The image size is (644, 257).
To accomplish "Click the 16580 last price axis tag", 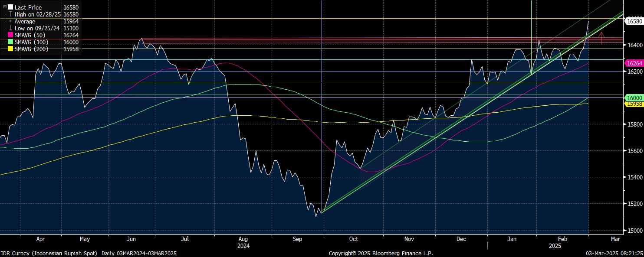I will coord(633,21).
